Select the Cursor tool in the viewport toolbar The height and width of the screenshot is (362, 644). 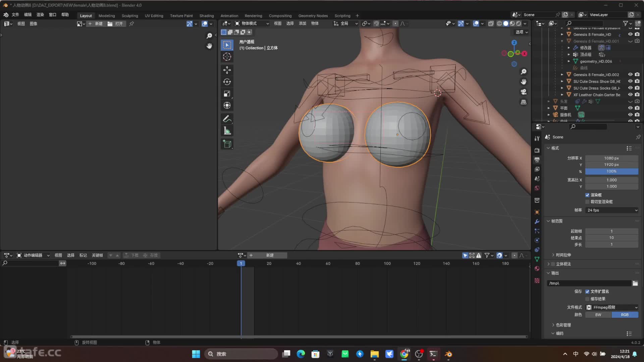click(x=227, y=57)
